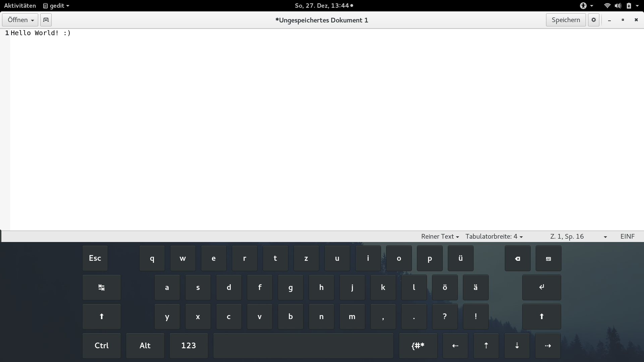
Task: Open the gedit settings gear menu
Action: tap(593, 20)
